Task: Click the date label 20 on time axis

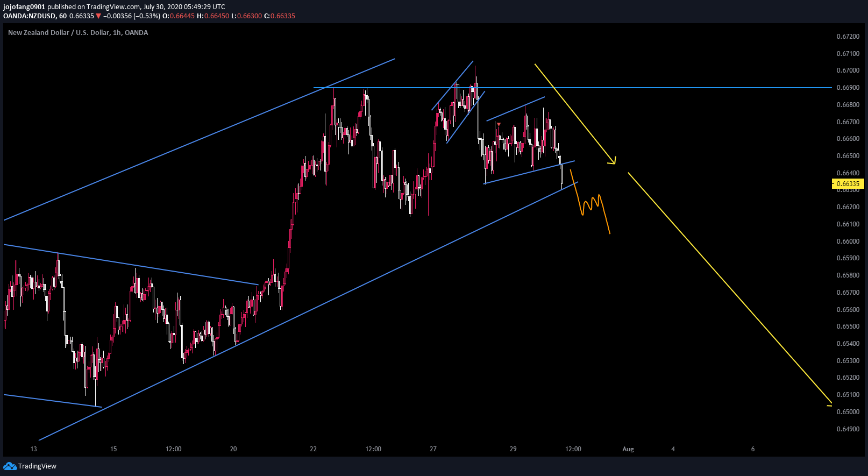Action: (233, 449)
